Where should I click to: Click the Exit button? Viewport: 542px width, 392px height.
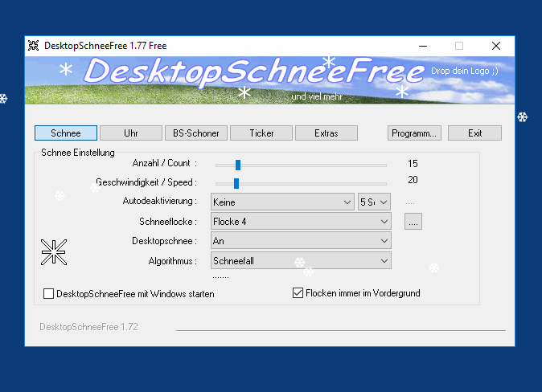point(474,133)
